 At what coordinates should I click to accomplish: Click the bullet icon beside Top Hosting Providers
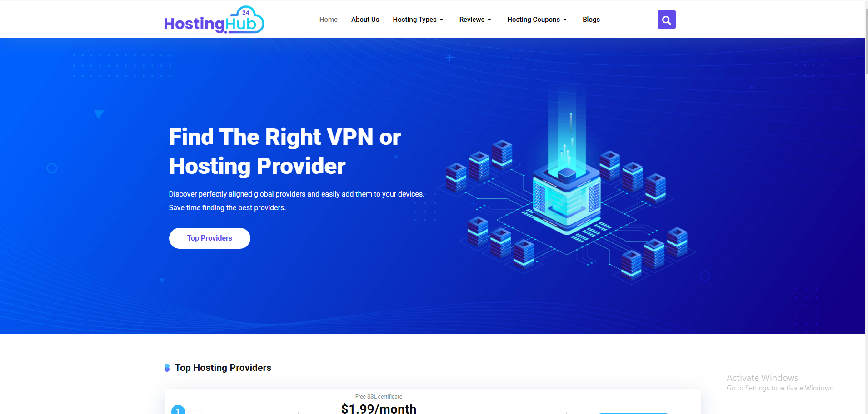[167, 368]
